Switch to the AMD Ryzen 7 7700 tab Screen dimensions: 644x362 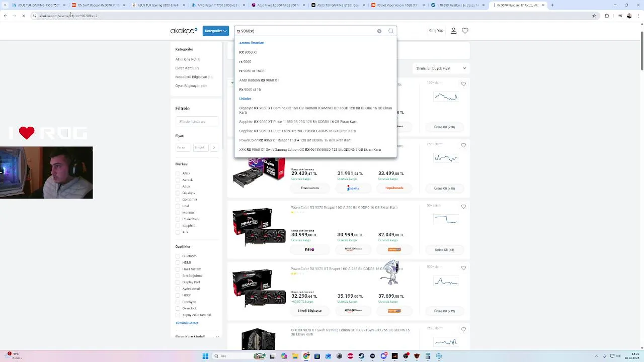click(x=219, y=5)
